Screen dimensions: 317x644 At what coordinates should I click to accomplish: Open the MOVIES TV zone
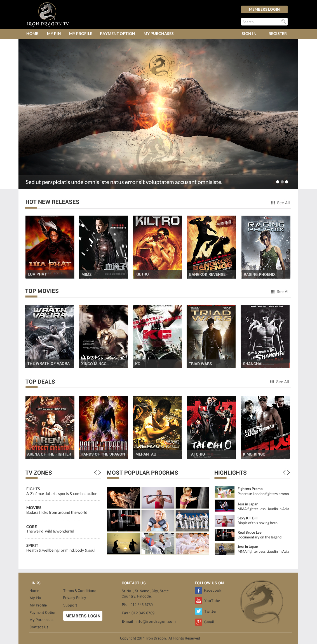pos(57,510)
